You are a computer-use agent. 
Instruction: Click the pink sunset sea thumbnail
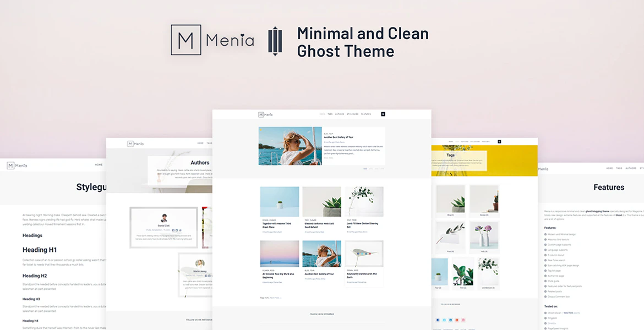(x=280, y=254)
